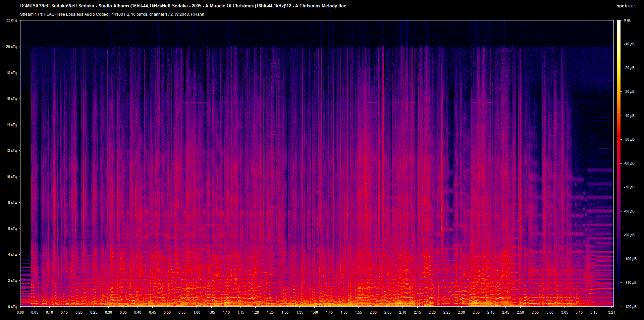Click the -30 дБ level scale label
The height and width of the screenshot is (320, 644).
click(629, 91)
